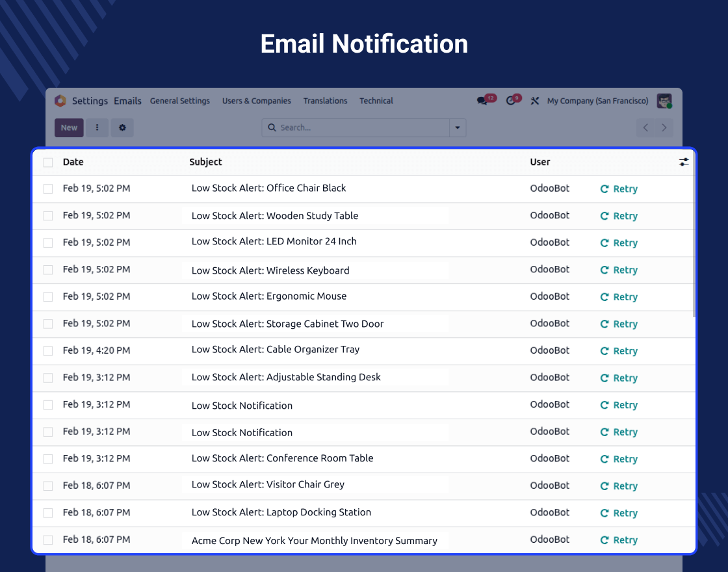Image resolution: width=728 pixels, height=572 pixels.
Task: Go to next page arrow
Action: (x=664, y=128)
